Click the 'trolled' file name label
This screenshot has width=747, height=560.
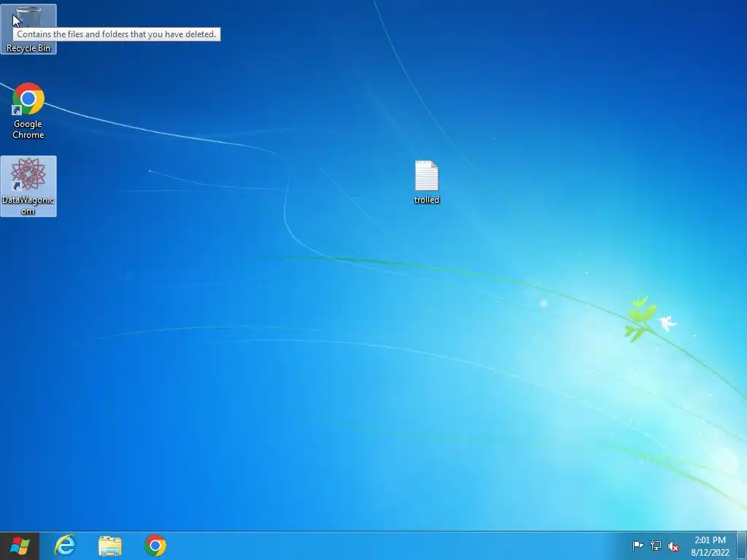426,200
